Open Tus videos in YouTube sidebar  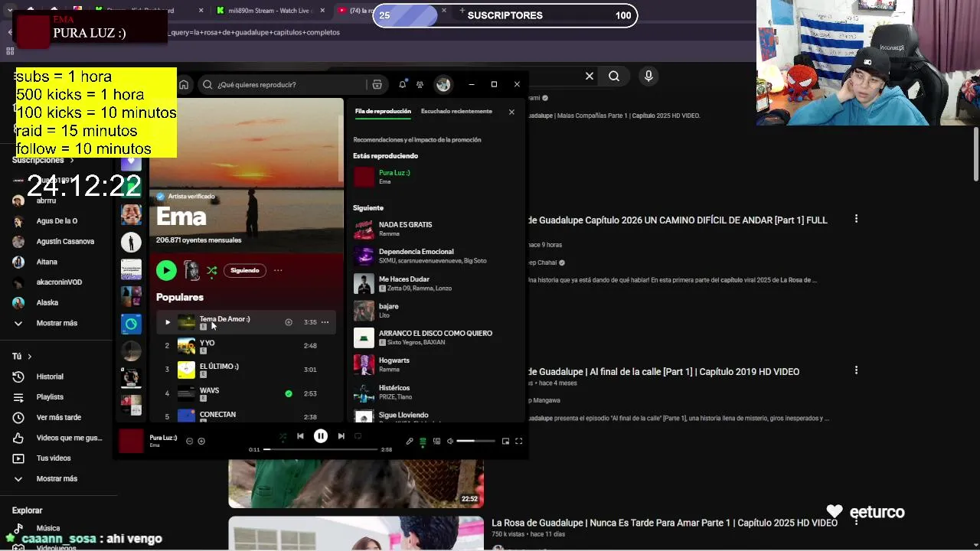[54, 458]
